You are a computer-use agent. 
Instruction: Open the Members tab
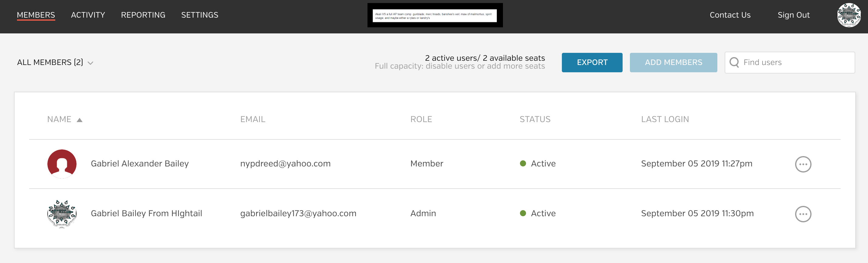pyautogui.click(x=36, y=15)
